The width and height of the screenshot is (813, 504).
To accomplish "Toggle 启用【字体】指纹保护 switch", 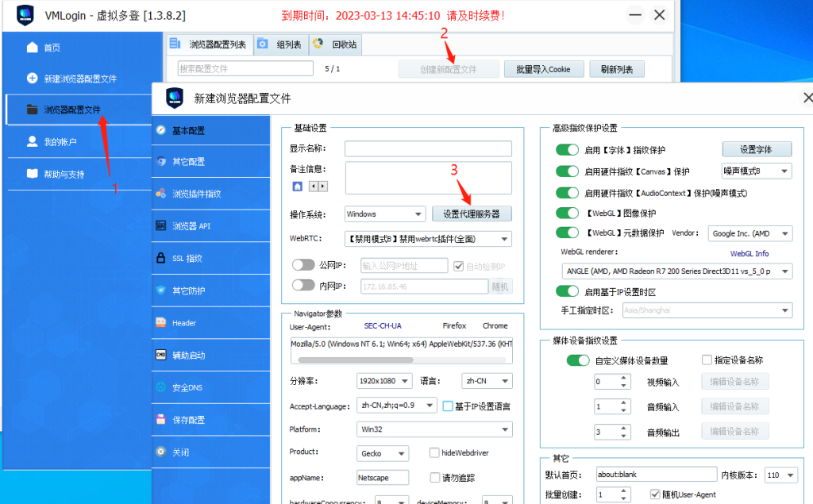I will click(x=567, y=149).
